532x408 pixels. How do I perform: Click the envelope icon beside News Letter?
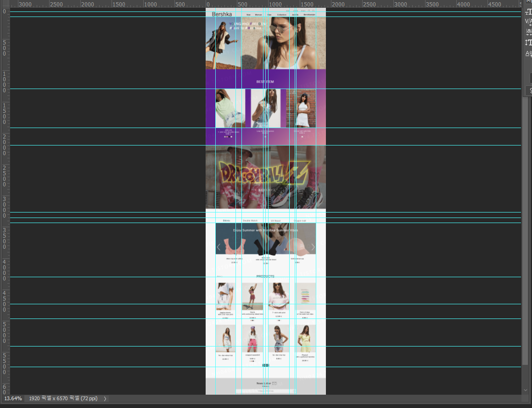click(x=274, y=383)
